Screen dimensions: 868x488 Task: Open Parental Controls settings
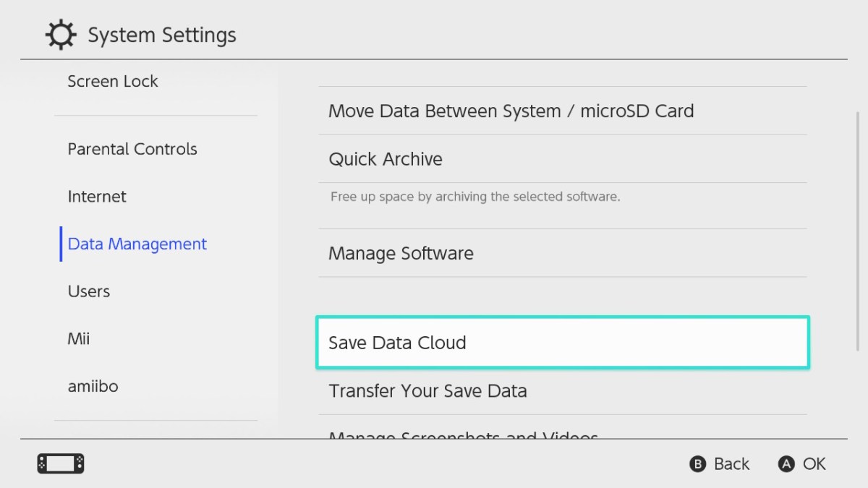[x=132, y=149]
